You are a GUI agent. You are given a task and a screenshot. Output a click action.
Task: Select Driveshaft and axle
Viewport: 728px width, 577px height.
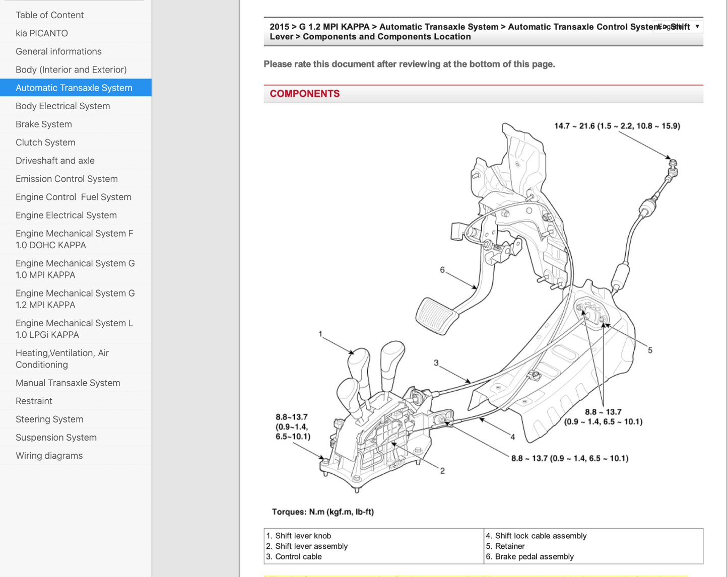55,161
